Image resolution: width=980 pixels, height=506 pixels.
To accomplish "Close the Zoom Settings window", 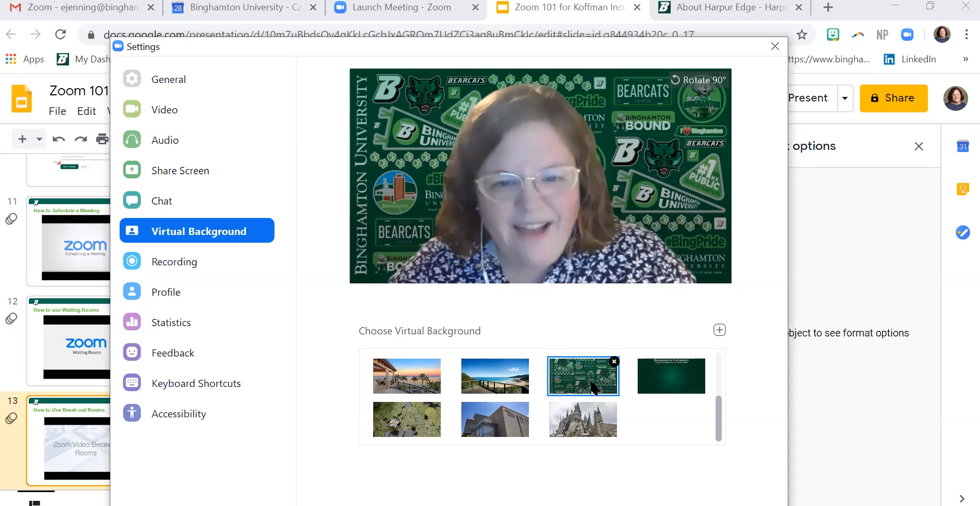I will point(775,46).
